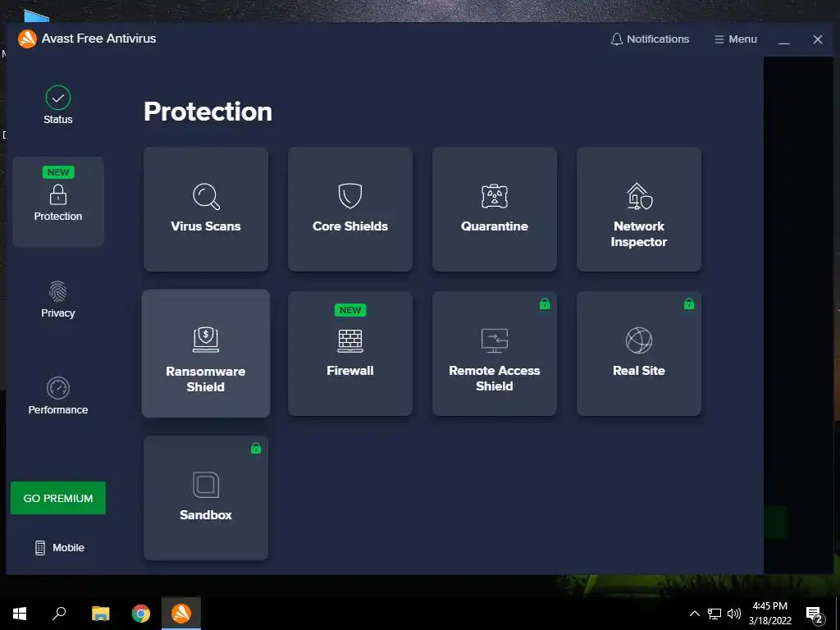This screenshot has width=840, height=630.
Task: Open the Mobile link in sidebar
Action: [x=59, y=547]
